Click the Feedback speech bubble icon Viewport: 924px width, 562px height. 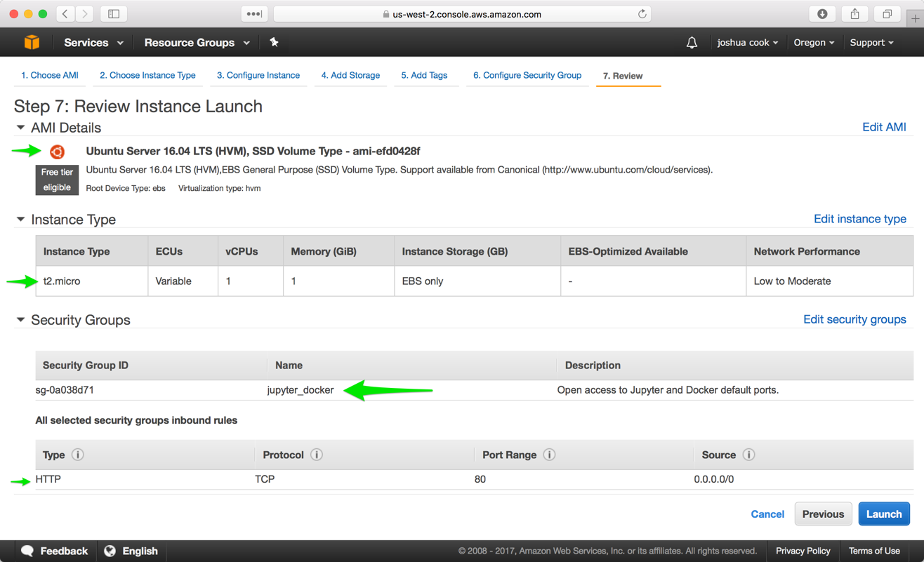pyautogui.click(x=27, y=551)
